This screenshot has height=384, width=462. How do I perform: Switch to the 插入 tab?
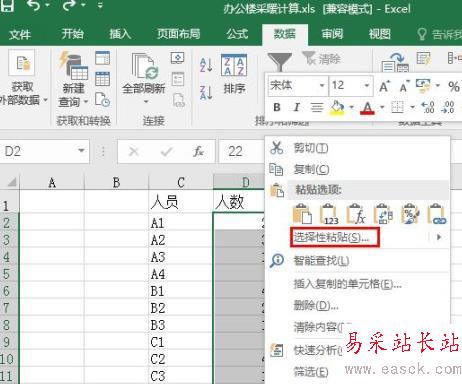coord(120,34)
